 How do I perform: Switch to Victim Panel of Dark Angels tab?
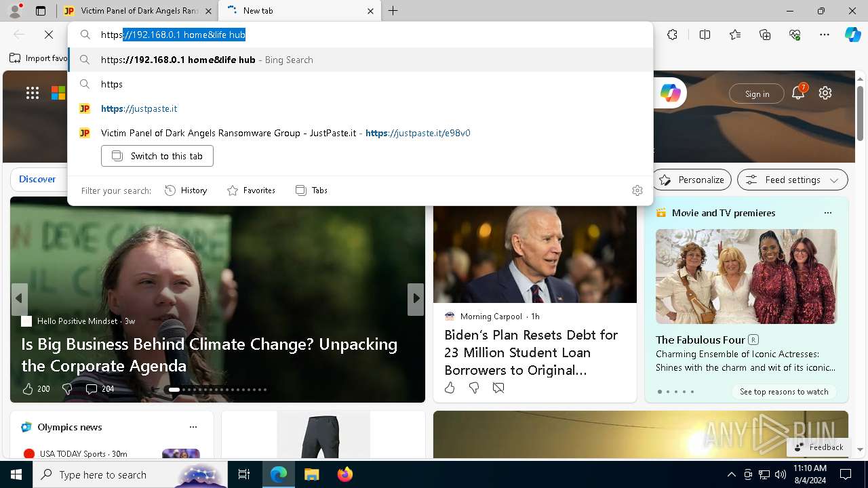[138, 11]
